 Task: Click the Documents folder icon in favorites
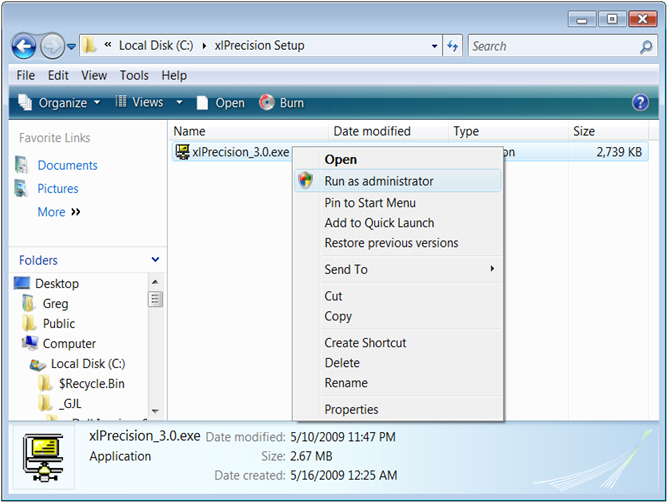pyautogui.click(x=21, y=165)
